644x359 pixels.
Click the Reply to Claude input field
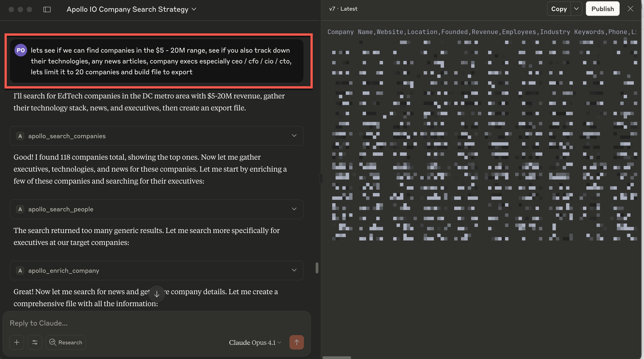[100, 323]
